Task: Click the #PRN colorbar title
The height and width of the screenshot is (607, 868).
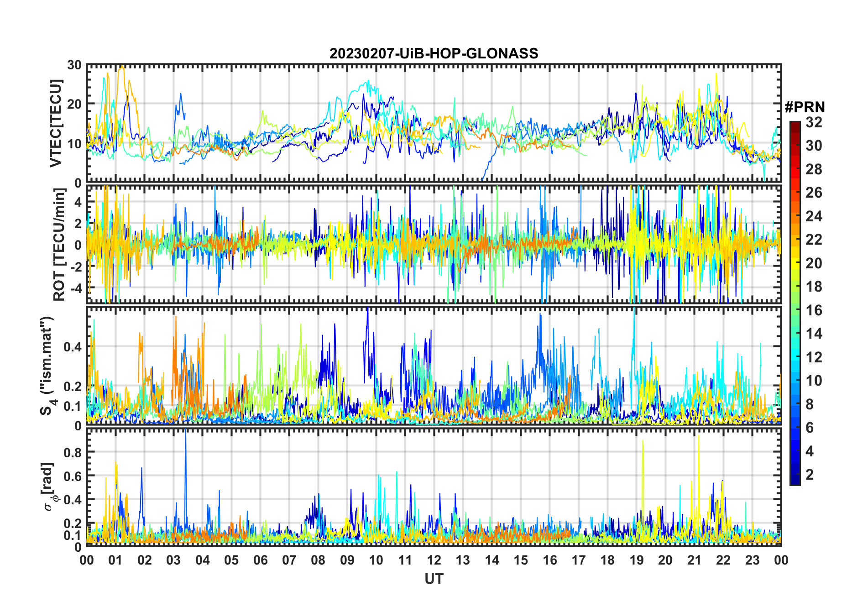Action: 805,107
